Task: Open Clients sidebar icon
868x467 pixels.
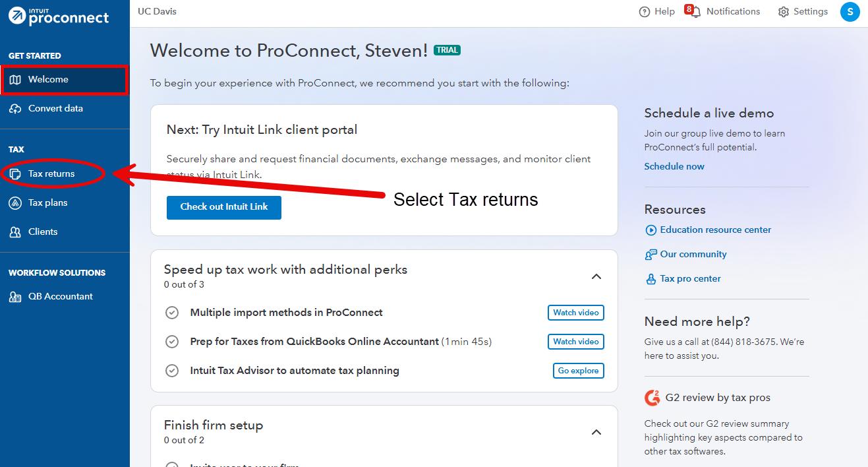Action: 15,232
